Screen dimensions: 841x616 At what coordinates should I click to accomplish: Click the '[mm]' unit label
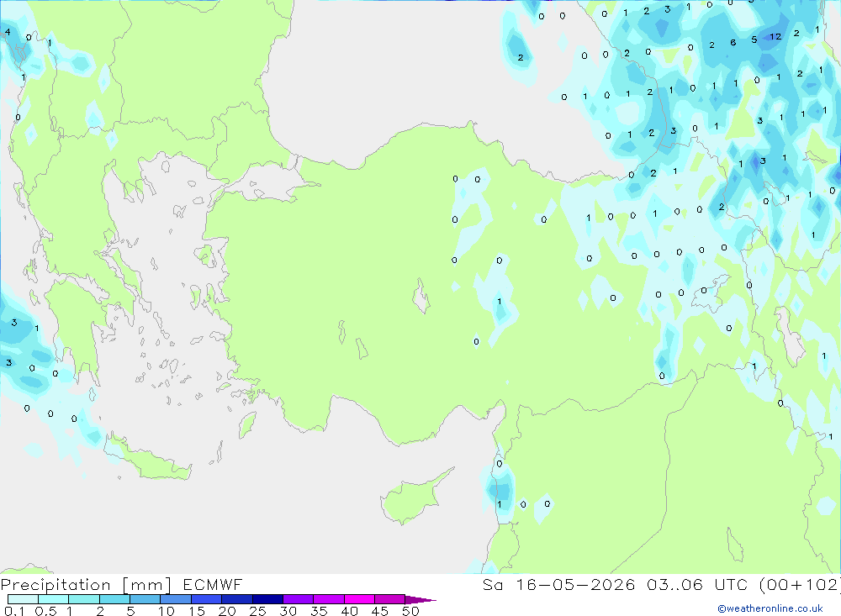click(147, 585)
